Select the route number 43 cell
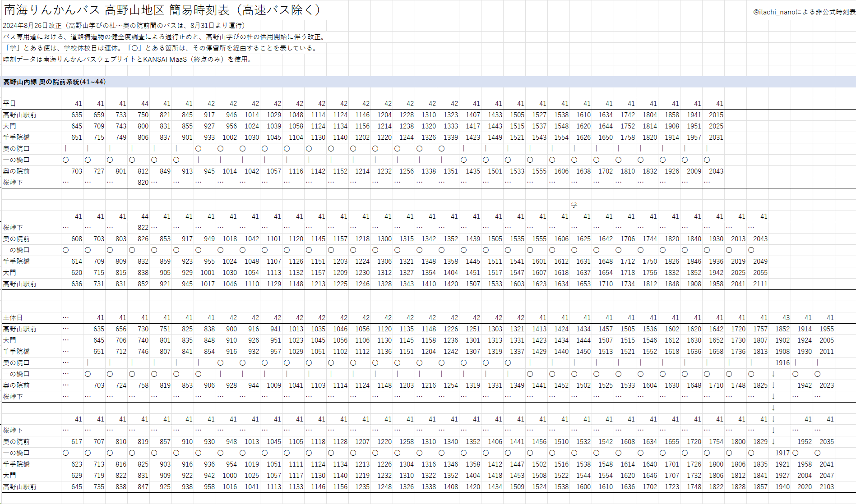The width and height of the screenshot is (856, 504). tap(786, 318)
